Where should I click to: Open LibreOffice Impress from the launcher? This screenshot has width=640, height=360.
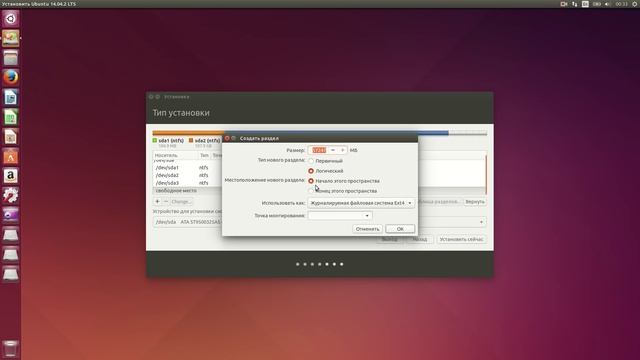[11, 136]
